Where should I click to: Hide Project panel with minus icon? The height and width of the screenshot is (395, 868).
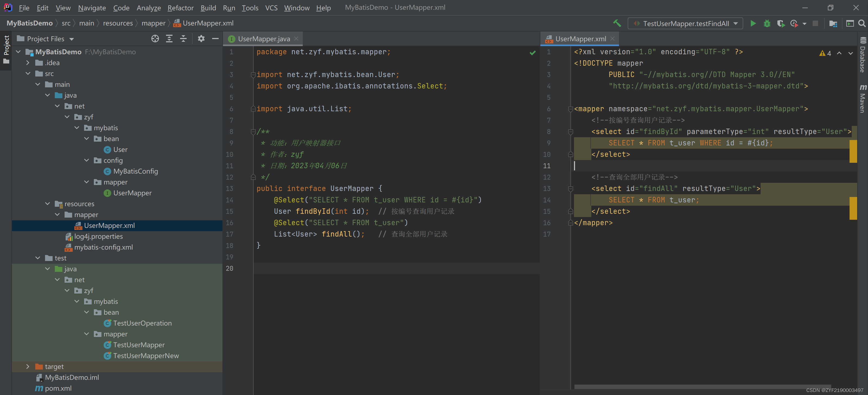click(215, 39)
